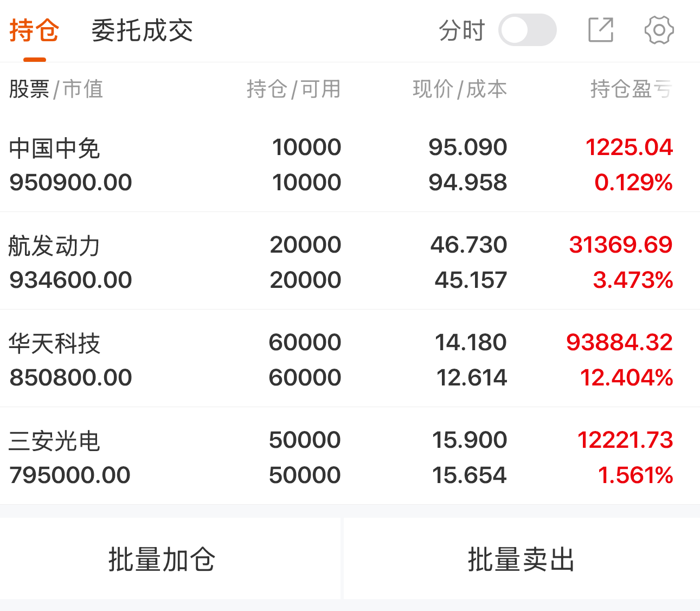Click market value 795000.00
The height and width of the screenshot is (611, 700).
pyautogui.click(x=70, y=475)
